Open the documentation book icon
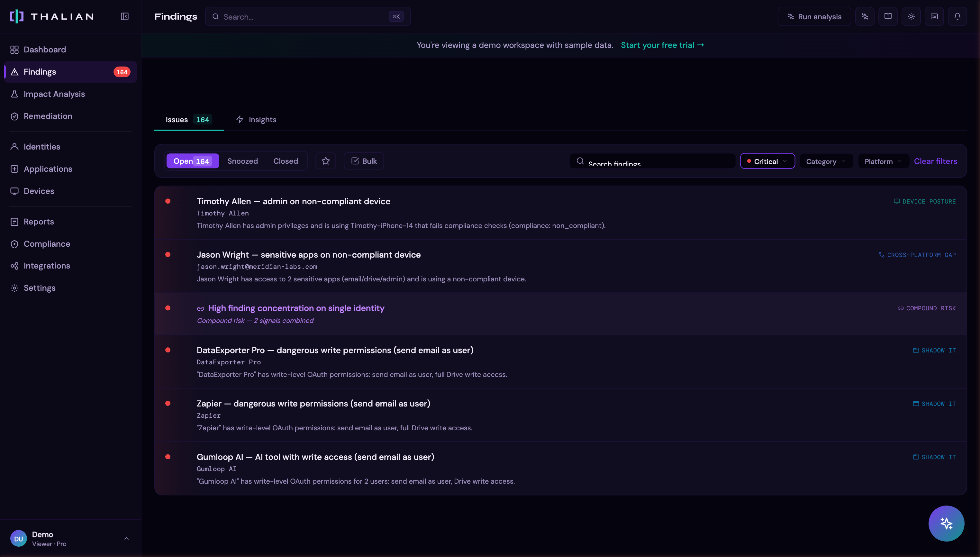Viewport: 980px width, 557px height. click(x=888, y=16)
